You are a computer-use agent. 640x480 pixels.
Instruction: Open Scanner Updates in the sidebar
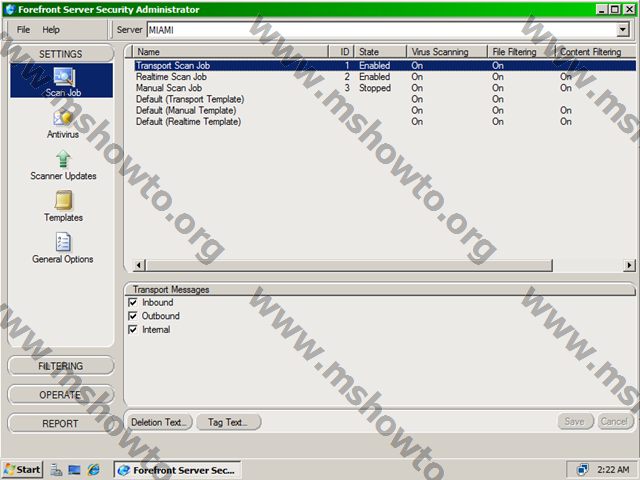point(63,165)
